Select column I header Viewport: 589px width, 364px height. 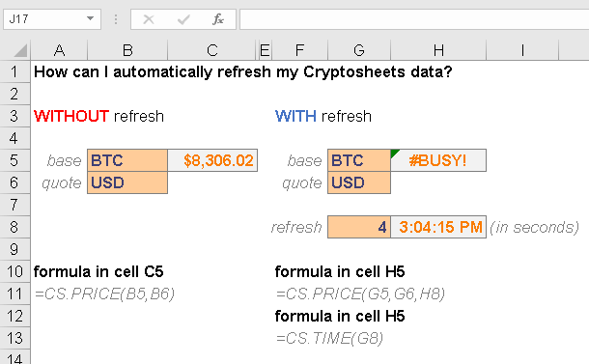522,50
